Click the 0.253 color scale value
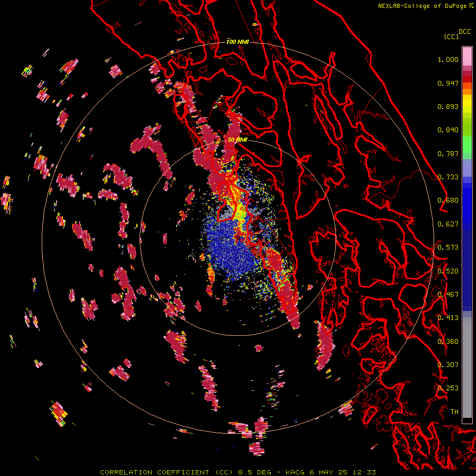 [448, 388]
